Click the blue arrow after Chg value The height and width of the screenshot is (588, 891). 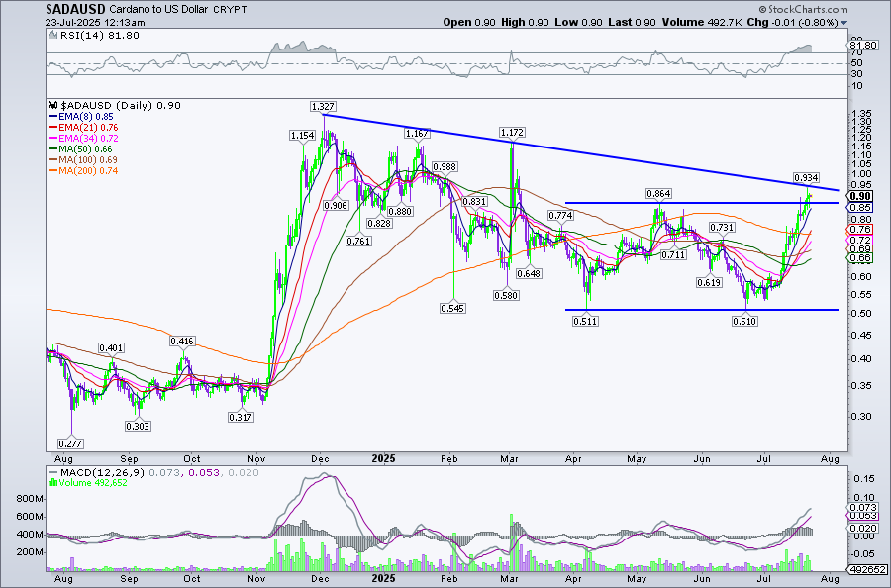[843, 23]
